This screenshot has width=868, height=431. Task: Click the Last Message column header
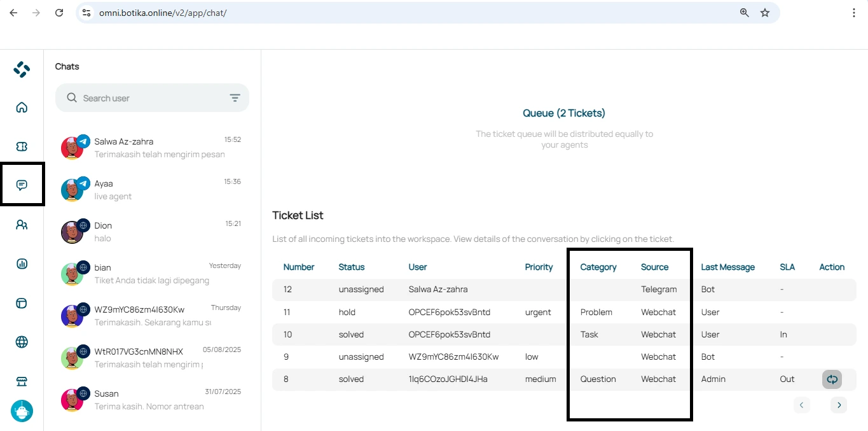click(728, 267)
